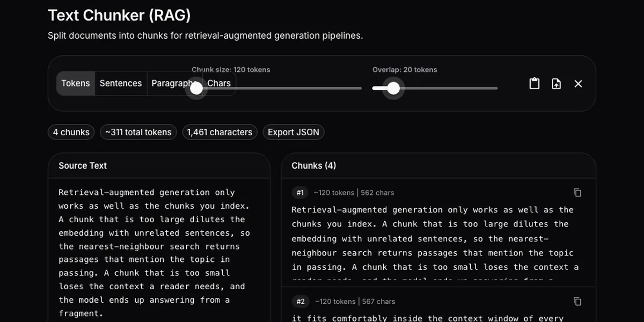This screenshot has width=644, height=322.
Task: Click the Overlap slider handle
Action: 393,88
